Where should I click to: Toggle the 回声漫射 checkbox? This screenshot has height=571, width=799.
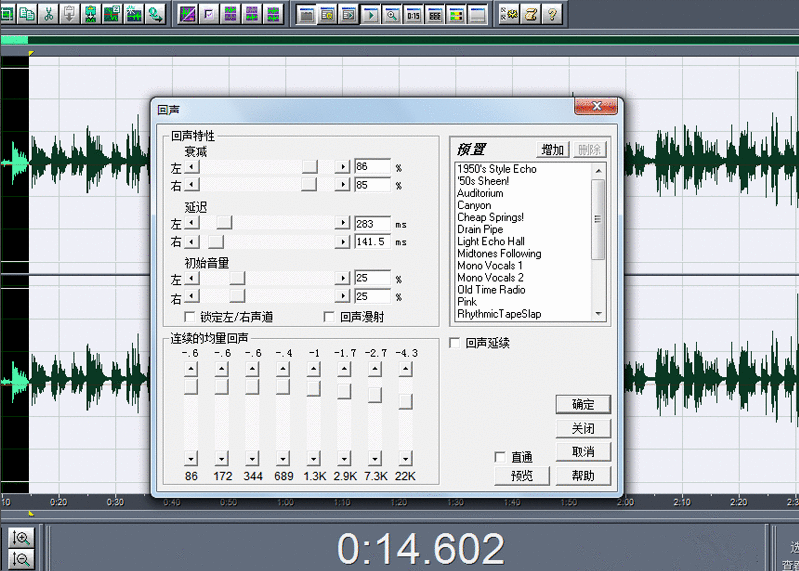329,317
